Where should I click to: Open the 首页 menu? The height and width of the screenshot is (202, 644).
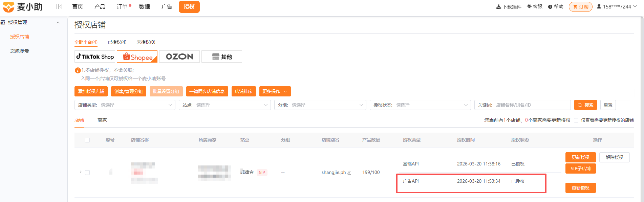(78, 7)
